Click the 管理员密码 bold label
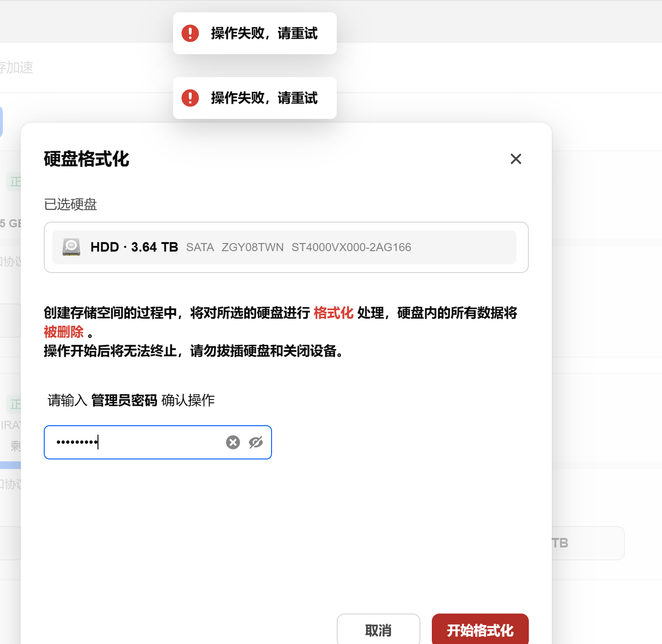Viewport: 662px width, 644px height. 124,400
